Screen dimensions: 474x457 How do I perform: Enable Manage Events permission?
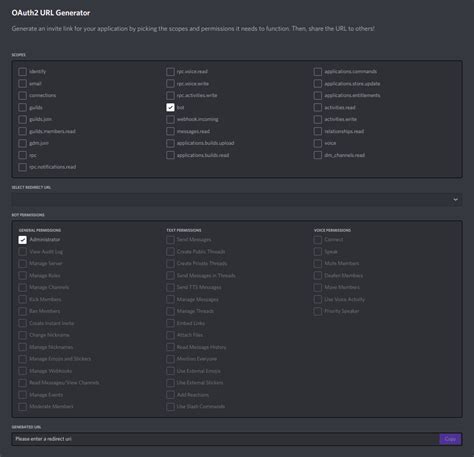pyautogui.click(x=22, y=395)
